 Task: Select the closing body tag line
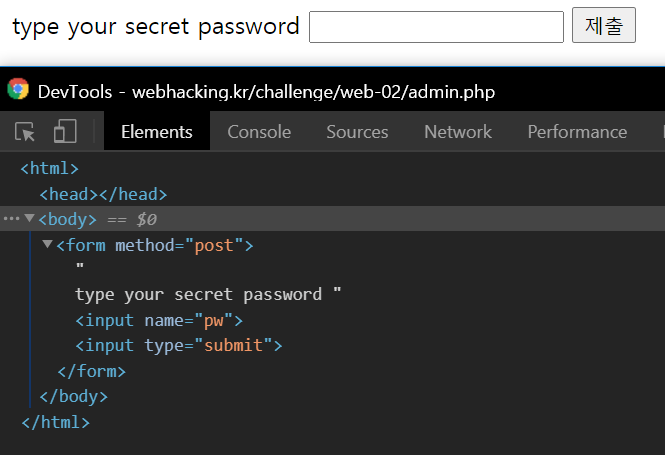pyautogui.click(x=73, y=396)
